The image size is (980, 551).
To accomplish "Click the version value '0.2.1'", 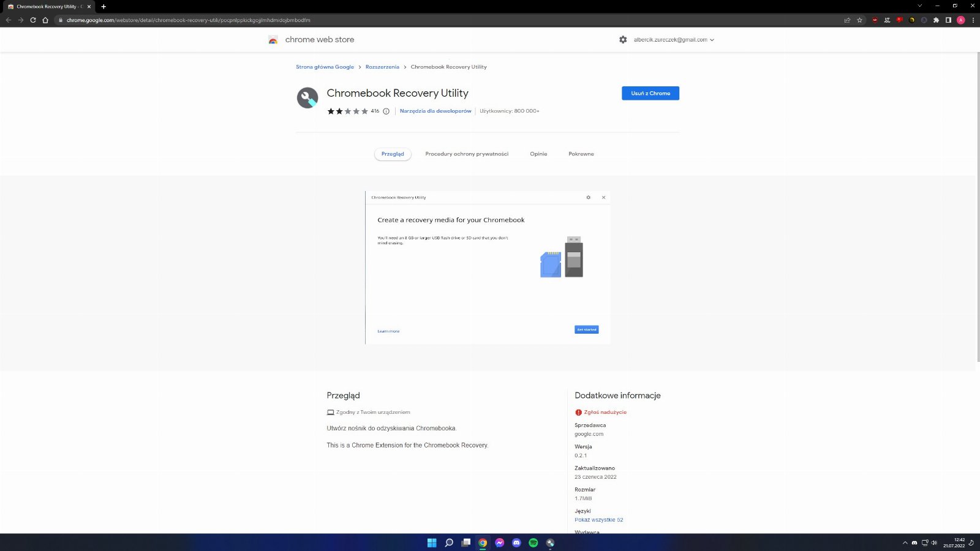I will pos(581,455).
